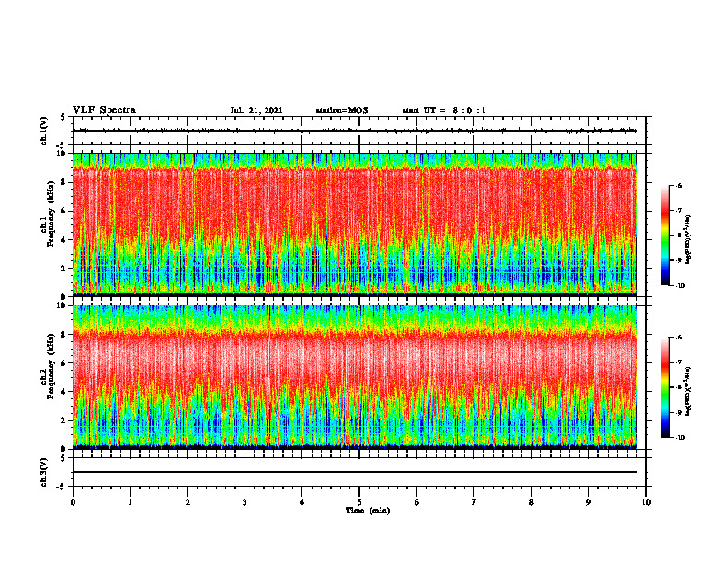This screenshot has width=728, height=563.
Task: Click the ch.1 spectrogram panel
Action: [x=355, y=224]
